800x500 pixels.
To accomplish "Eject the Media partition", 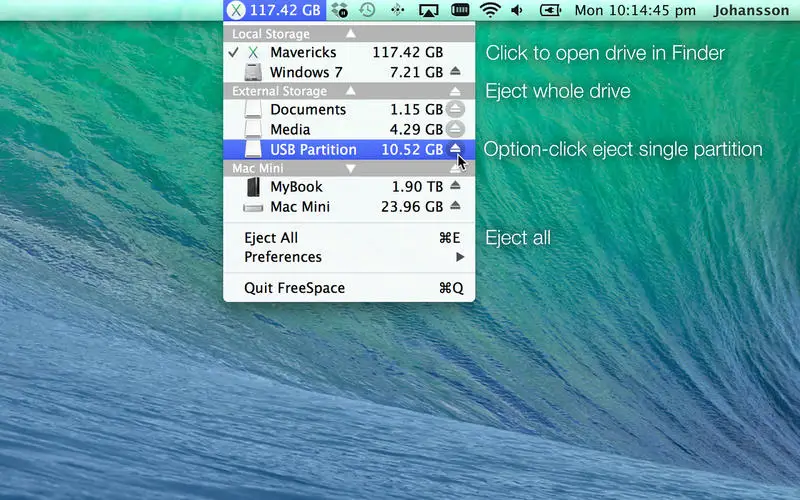I will [x=455, y=129].
